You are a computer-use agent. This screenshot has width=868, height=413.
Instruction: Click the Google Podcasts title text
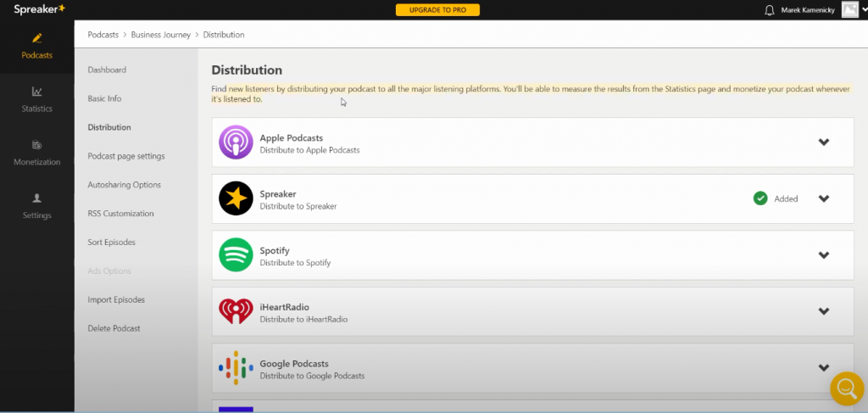294,364
